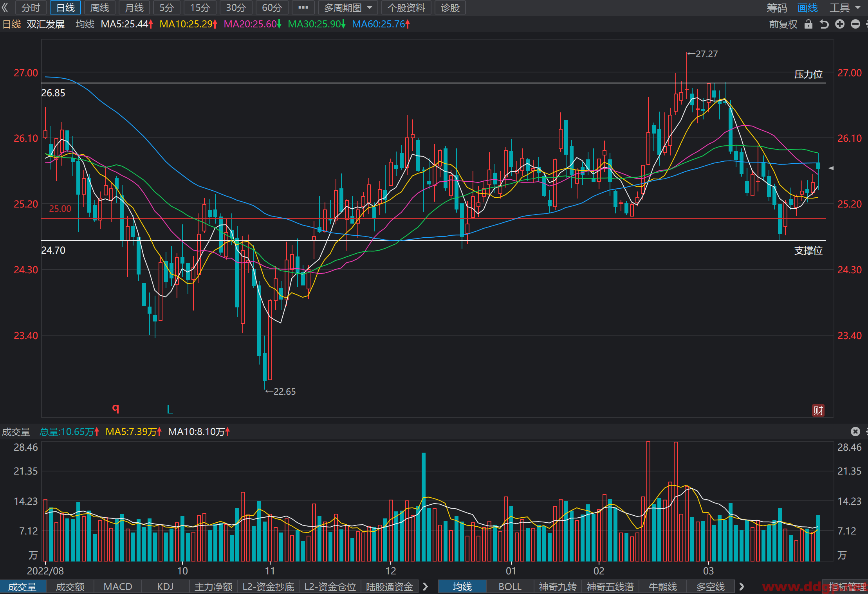Click the red 财 marker icon
Image resolution: width=868 pixels, height=594 pixels.
point(818,410)
